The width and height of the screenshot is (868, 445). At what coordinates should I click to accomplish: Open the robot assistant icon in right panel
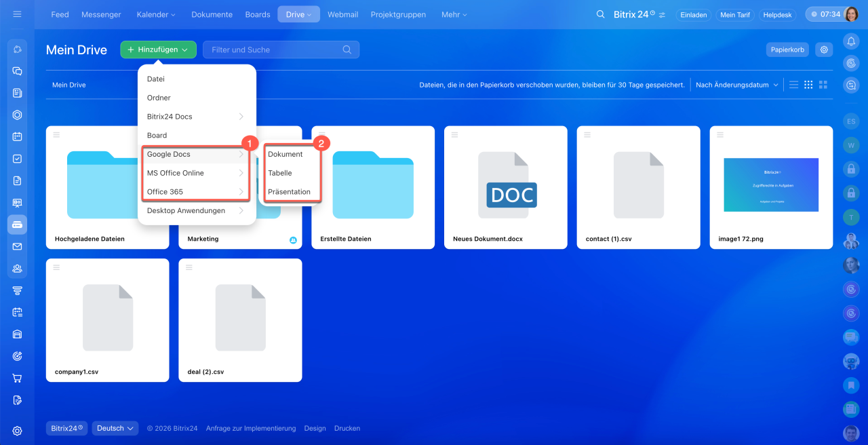851,362
